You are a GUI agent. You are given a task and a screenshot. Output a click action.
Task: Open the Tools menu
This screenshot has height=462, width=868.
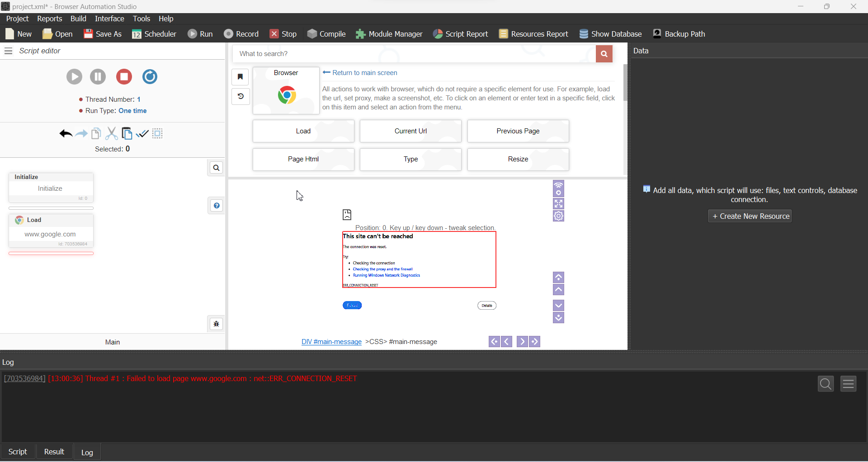coord(141,19)
